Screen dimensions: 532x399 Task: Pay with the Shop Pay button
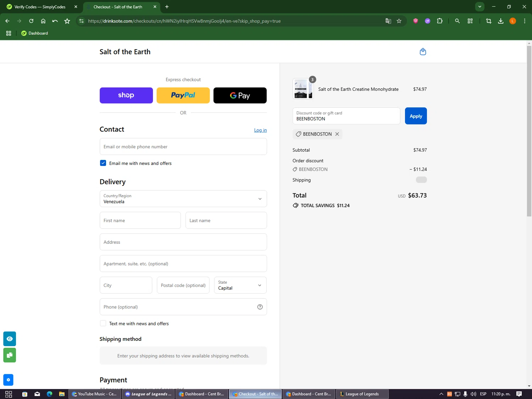point(126,95)
